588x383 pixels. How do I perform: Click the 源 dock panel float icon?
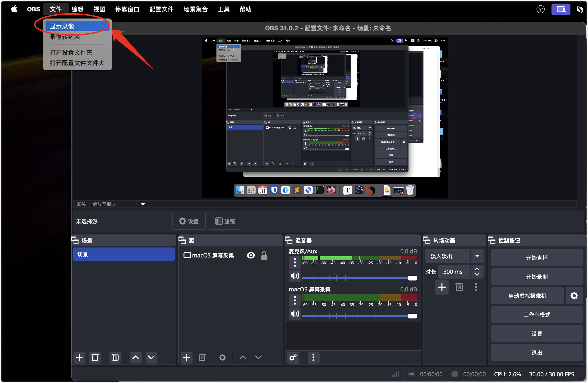point(182,240)
